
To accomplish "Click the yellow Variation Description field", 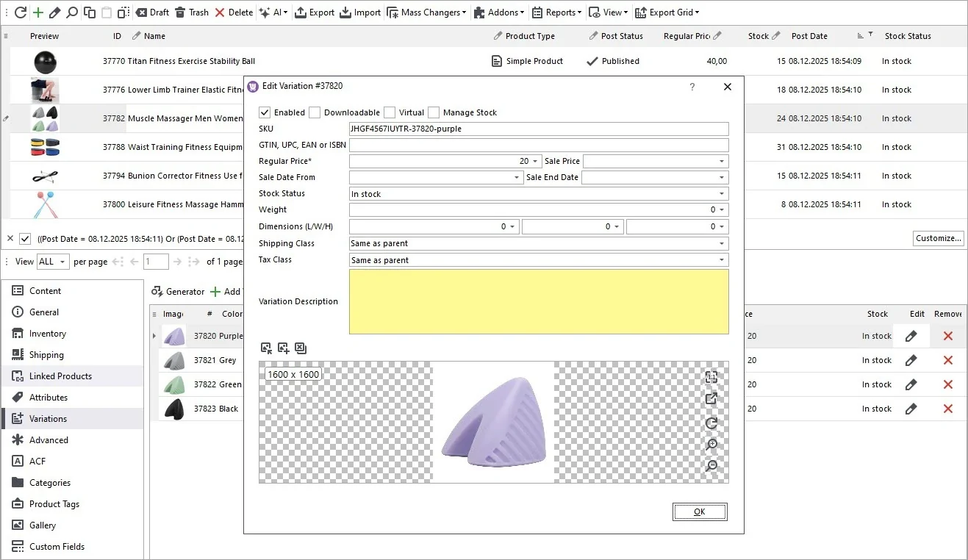I will [539, 301].
